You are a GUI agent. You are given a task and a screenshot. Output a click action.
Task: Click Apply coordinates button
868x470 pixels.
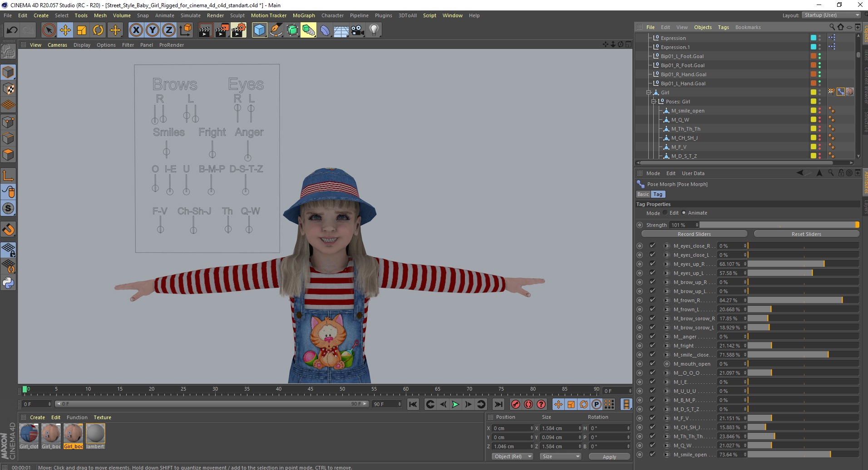coord(609,457)
